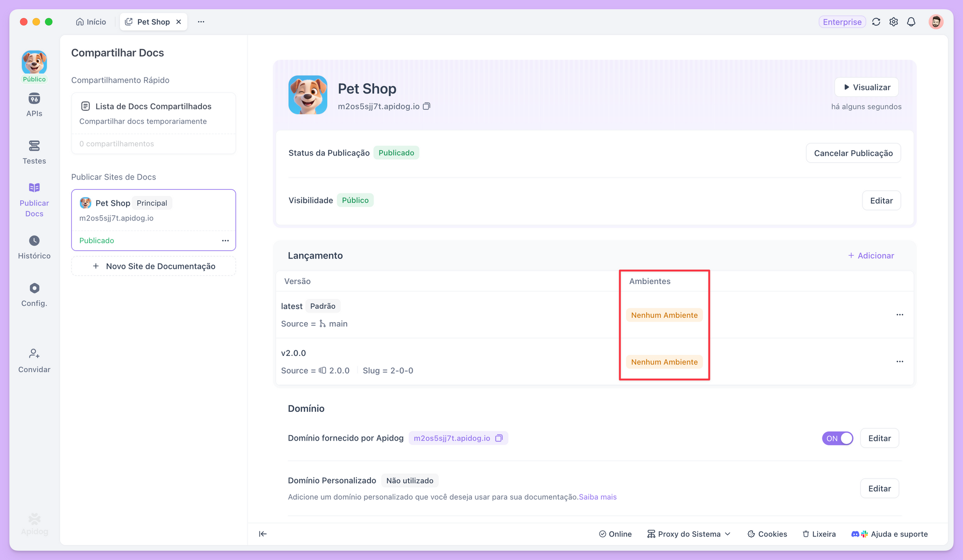Open more options on Pet Shop site card

point(225,240)
